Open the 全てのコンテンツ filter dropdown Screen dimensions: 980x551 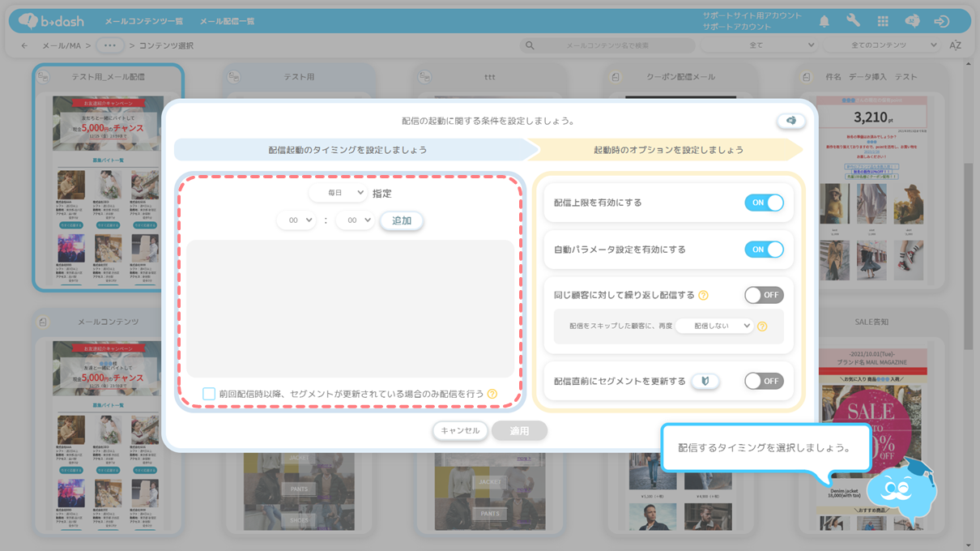883,45
